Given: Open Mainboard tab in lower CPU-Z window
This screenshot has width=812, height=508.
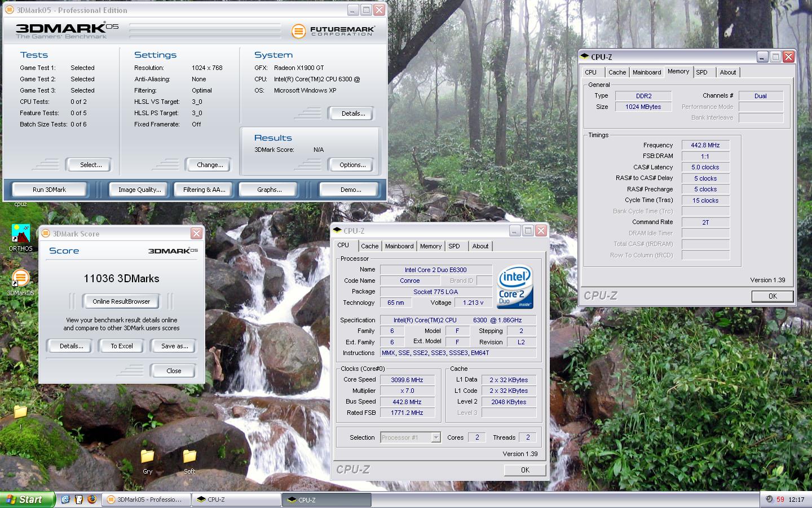Looking at the screenshot, I should 399,246.
